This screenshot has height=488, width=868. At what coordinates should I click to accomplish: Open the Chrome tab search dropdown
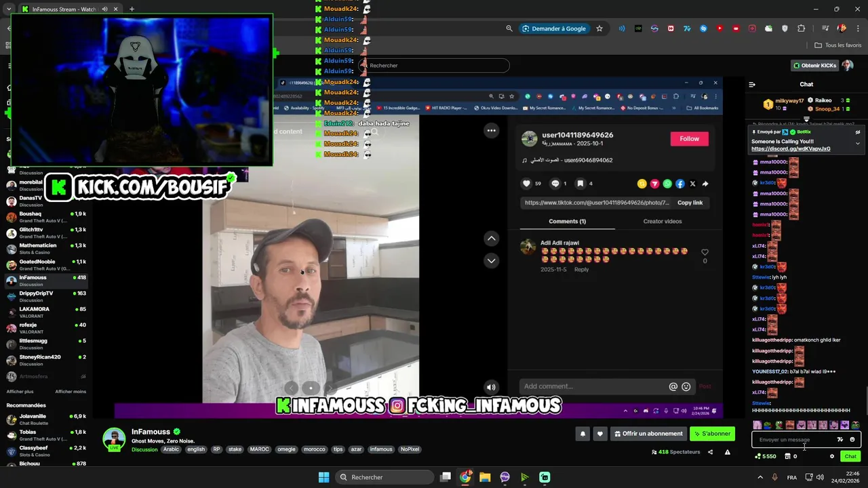pos(8,9)
